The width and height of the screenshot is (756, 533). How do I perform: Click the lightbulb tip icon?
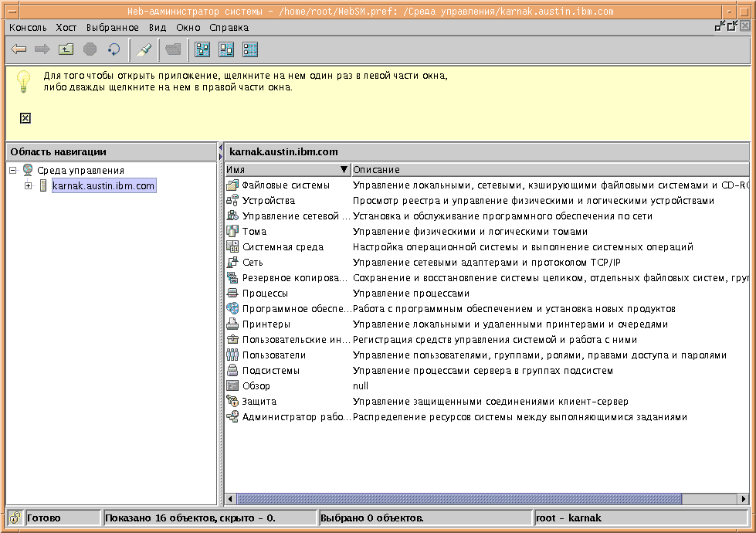click(24, 81)
